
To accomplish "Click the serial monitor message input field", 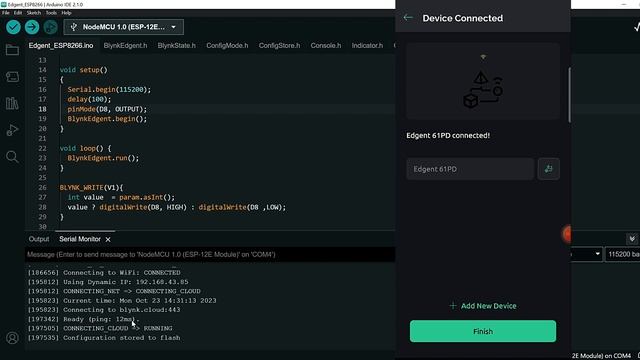I will point(210,254).
